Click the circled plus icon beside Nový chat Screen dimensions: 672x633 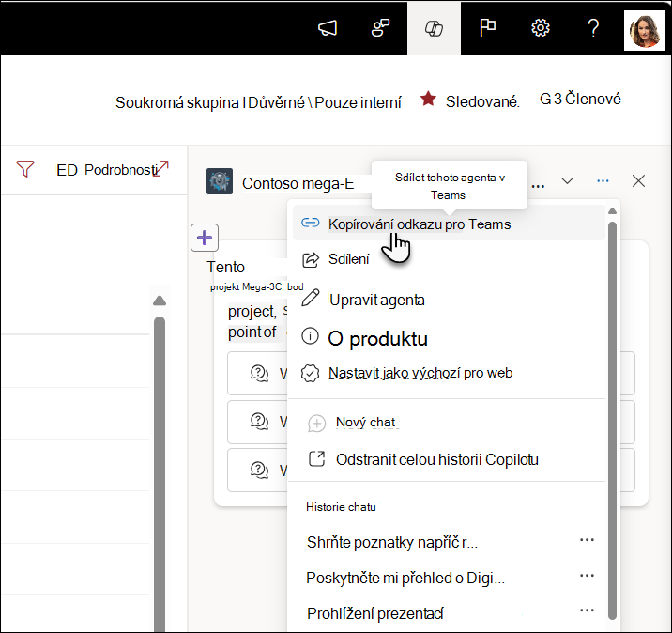tap(316, 424)
